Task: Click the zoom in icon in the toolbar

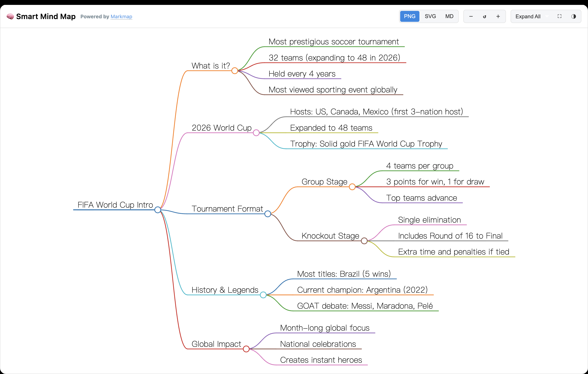Action: (498, 16)
